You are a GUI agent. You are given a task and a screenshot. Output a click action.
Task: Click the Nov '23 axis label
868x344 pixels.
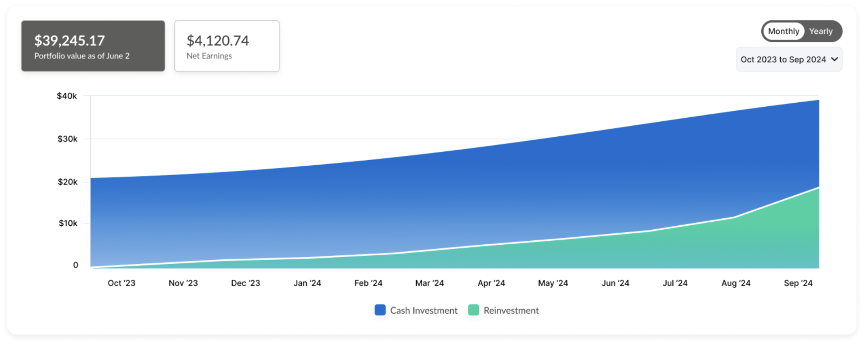tap(183, 283)
